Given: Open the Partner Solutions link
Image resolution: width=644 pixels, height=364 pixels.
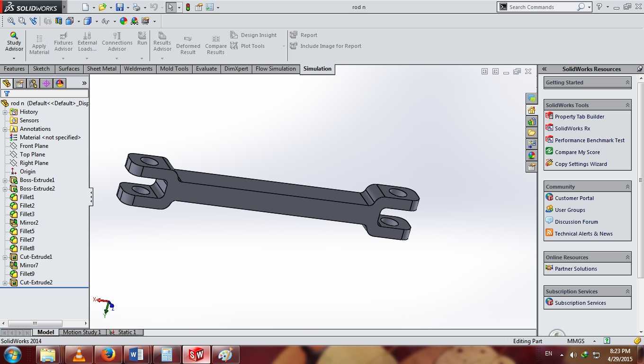Looking at the screenshot, I should (x=576, y=269).
